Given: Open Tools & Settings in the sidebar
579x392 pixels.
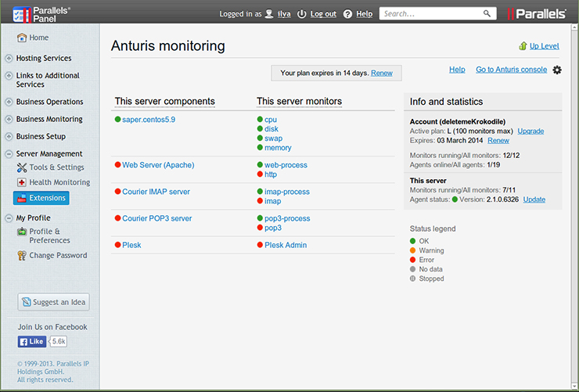Looking at the screenshot, I should point(56,167).
